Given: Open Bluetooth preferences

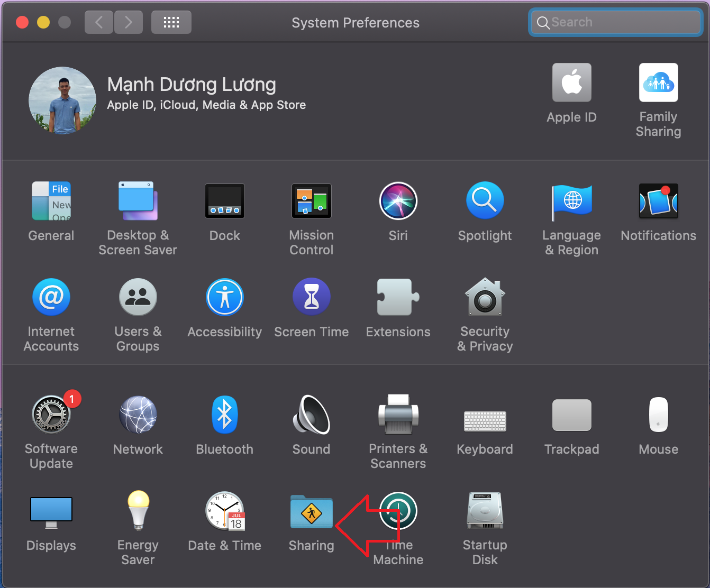Looking at the screenshot, I should [x=225, y=415].
